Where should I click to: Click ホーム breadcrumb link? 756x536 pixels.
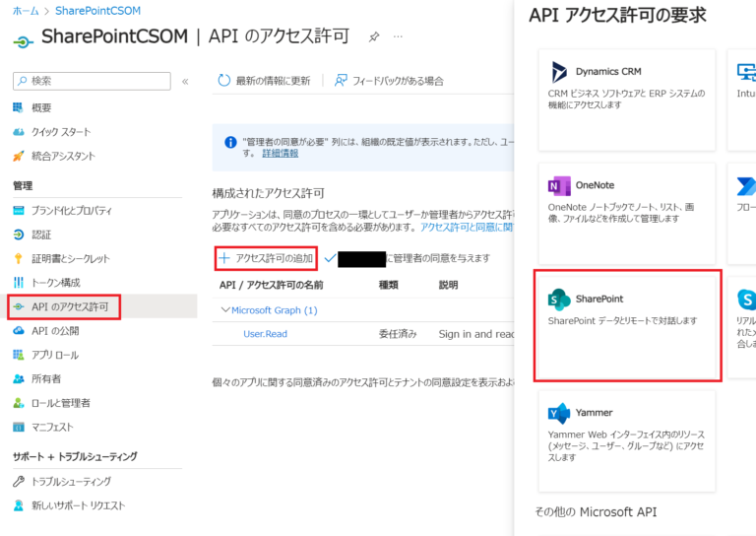[26, 11]
